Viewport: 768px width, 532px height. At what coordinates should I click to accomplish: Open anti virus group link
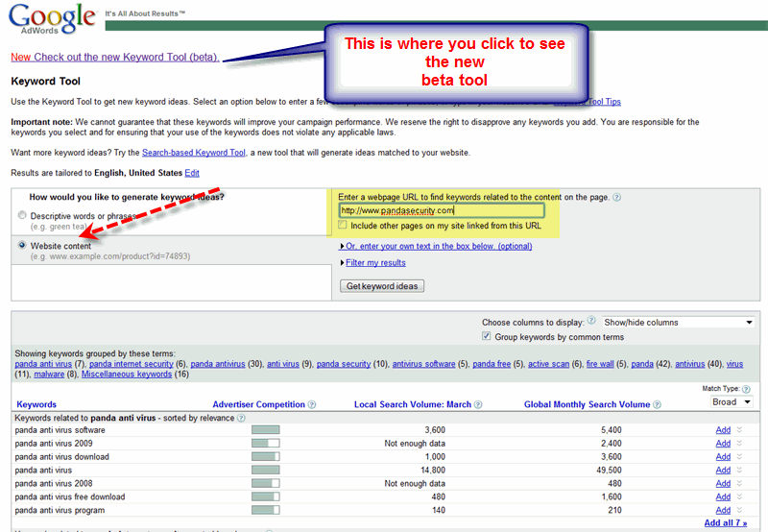282,364
